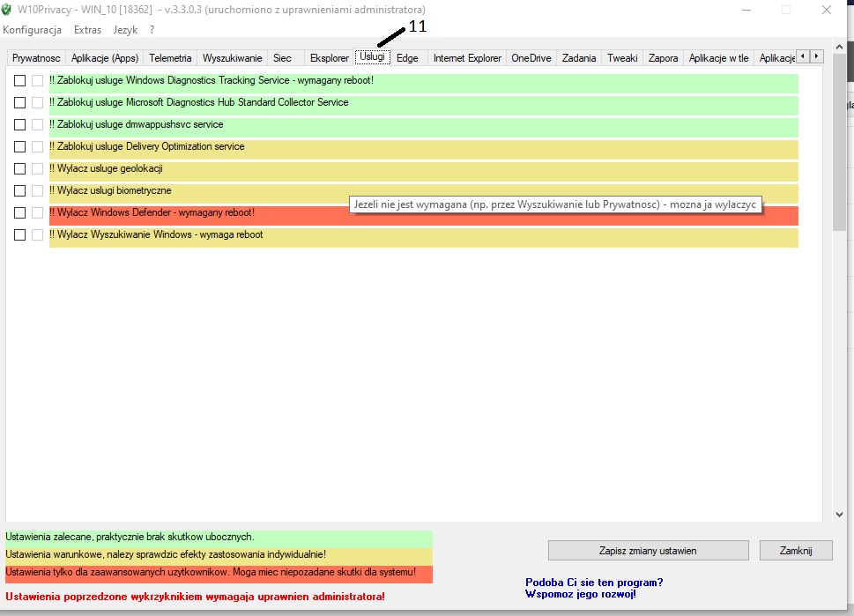Switch to the Zapora tab
The image size is (854, 616).
tap(663, 58)
